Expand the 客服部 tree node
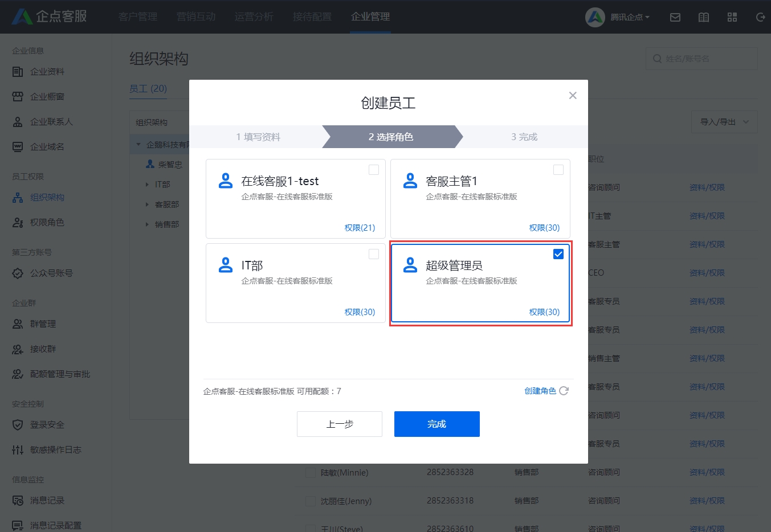771x532 pixels. pos(147,204)
